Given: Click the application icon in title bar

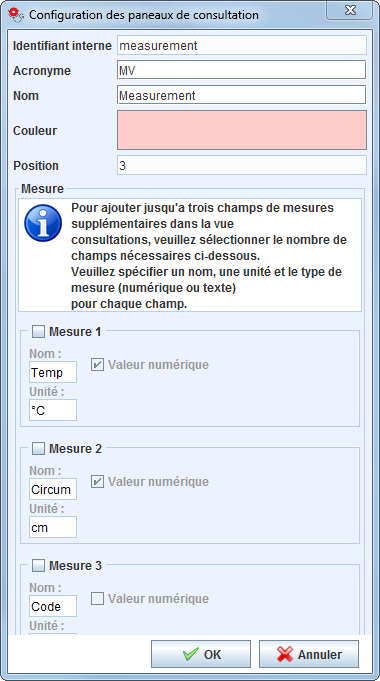Looking at the screenshot, I should click(16, 14).
